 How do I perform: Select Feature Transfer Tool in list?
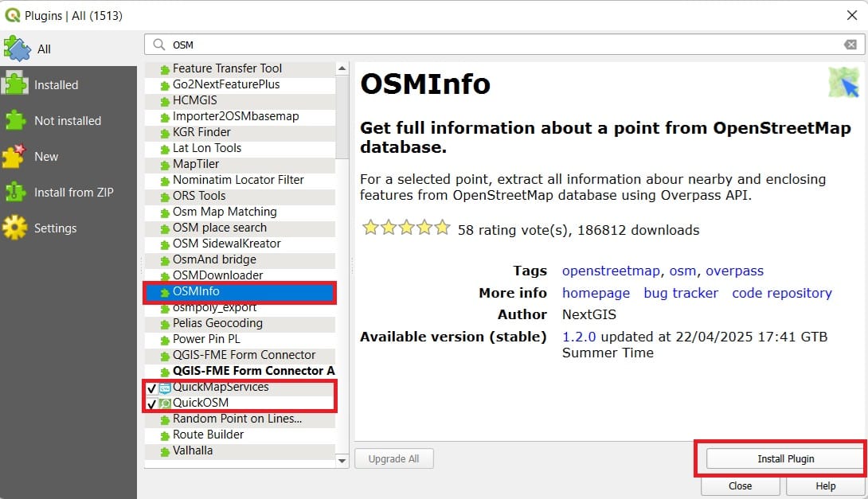tap(240, 68)
